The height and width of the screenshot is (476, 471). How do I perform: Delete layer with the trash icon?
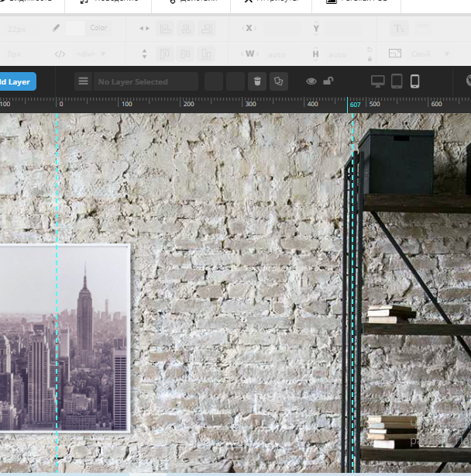[257, 81]
